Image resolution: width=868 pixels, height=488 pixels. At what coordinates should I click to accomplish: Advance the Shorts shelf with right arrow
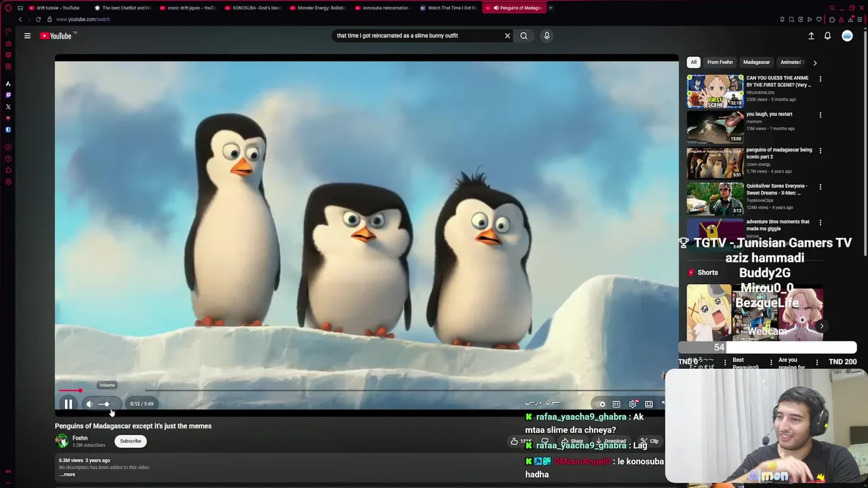click(821, 326)
